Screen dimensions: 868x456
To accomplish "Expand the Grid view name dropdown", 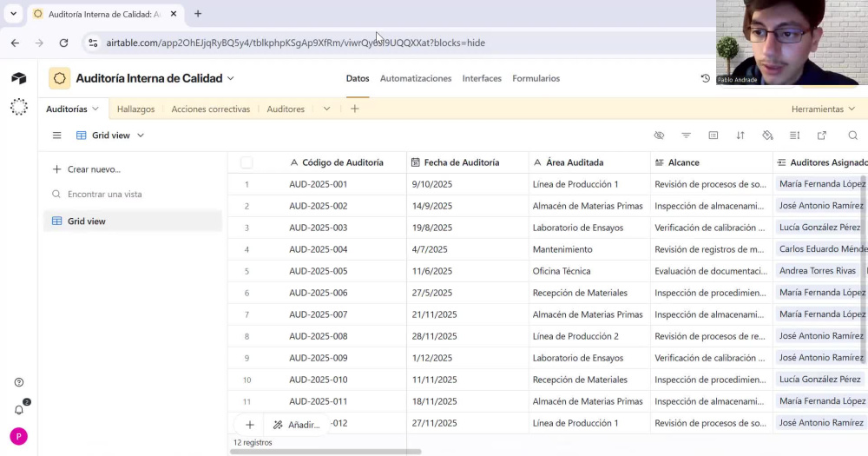I will point(141,135).
